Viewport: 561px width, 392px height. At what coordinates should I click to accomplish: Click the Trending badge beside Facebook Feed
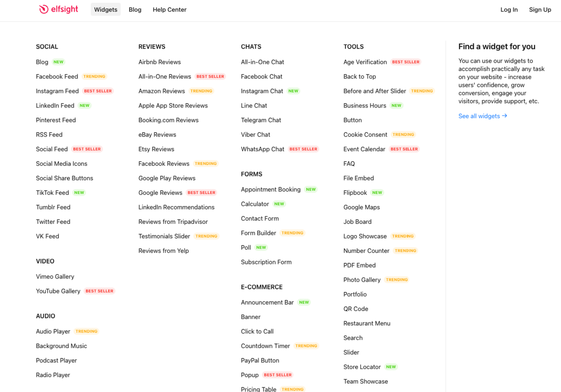[x=94, y=77]
